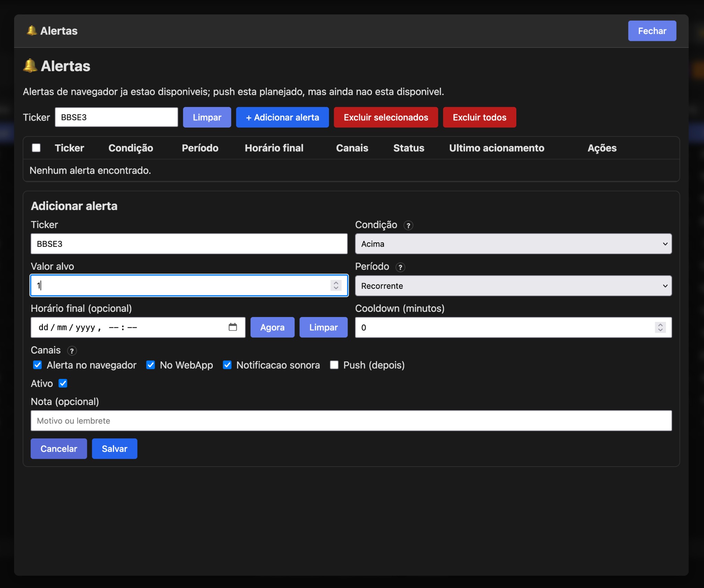Uncheck Alerta no navegador channel
The height and width of the screenshot is (588, 704).
37,365
